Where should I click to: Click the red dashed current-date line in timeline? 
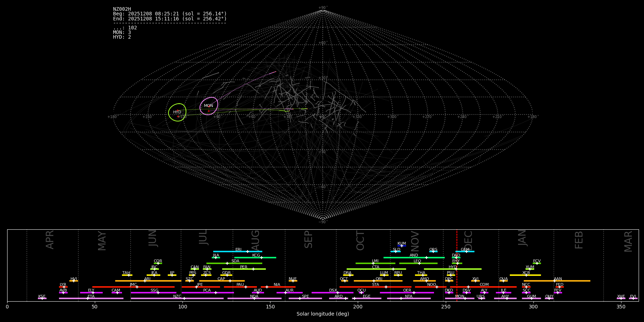point(457,265)
